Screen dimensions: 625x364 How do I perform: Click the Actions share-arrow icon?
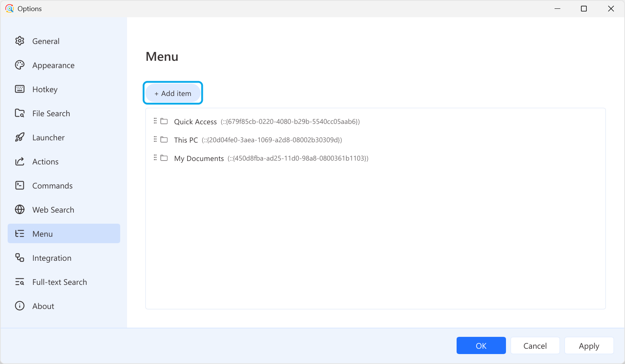[x=20, y=161]
